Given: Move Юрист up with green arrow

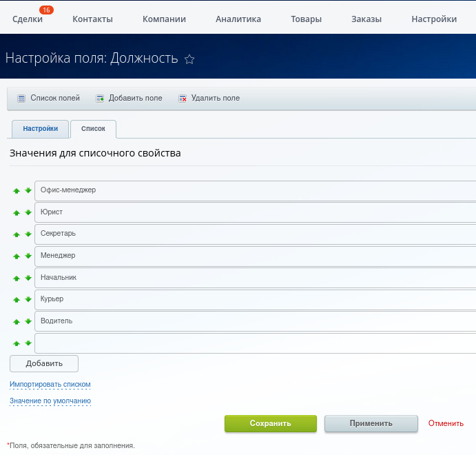Looking at the screenshot, I should click(17, 213).
